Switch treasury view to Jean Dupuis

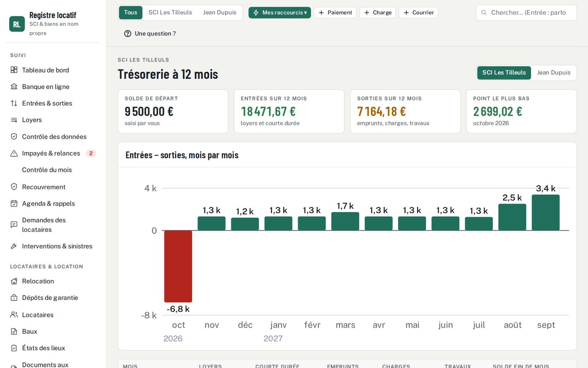pos(554,72)
